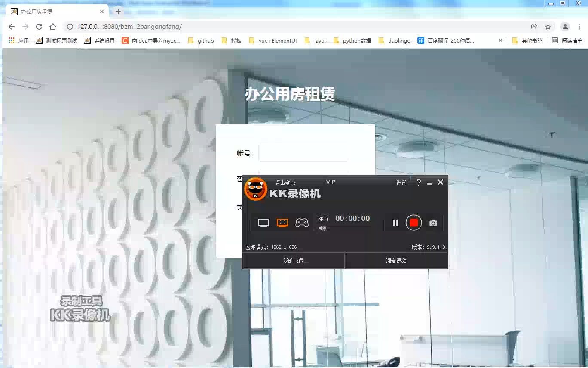Click the 区域模式: 1368 x 856 text
588x368 pixels.
[271, 247]
